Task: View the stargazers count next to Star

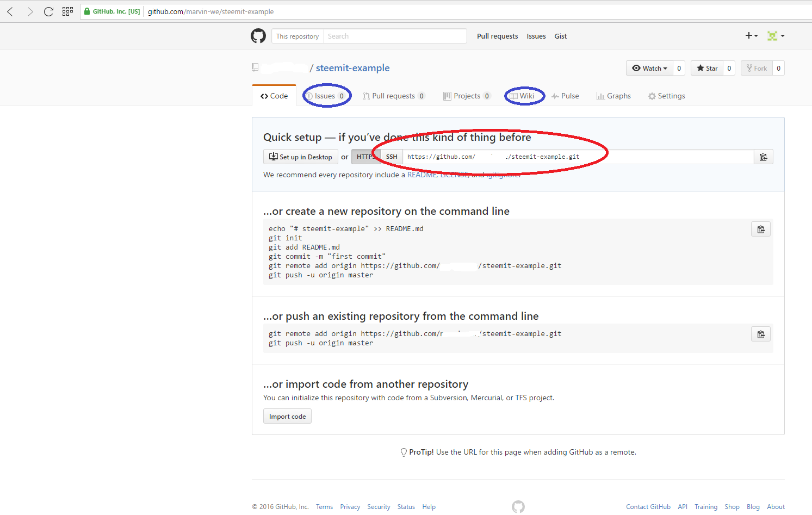Action: click(729, 68)
